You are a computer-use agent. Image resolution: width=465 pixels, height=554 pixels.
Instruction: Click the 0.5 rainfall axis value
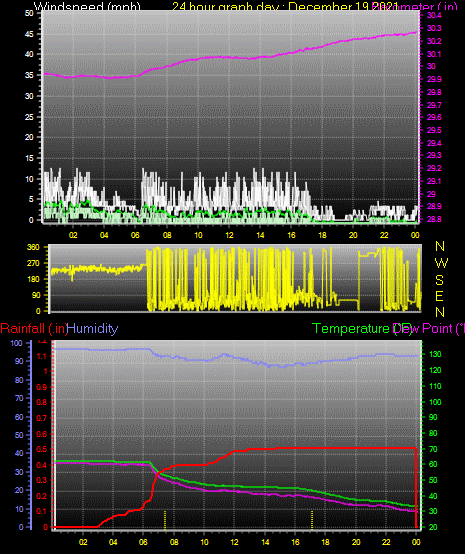click(x=42, y=449)
